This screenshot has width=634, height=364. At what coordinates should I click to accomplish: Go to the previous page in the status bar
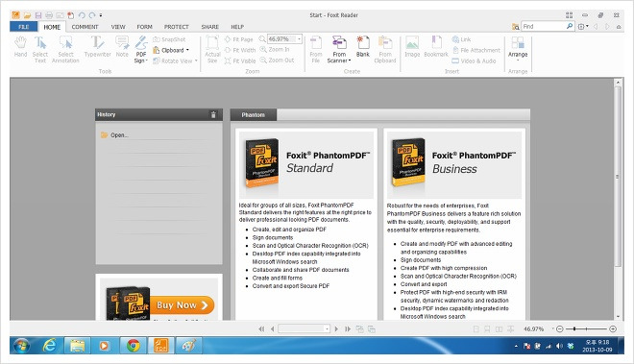coord(273,329)
